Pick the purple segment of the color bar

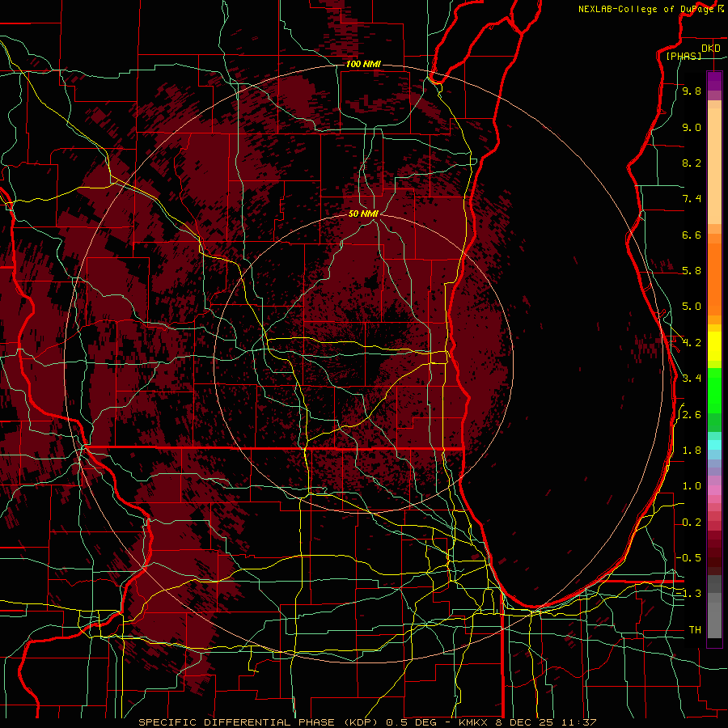click(x=714, y=81)
